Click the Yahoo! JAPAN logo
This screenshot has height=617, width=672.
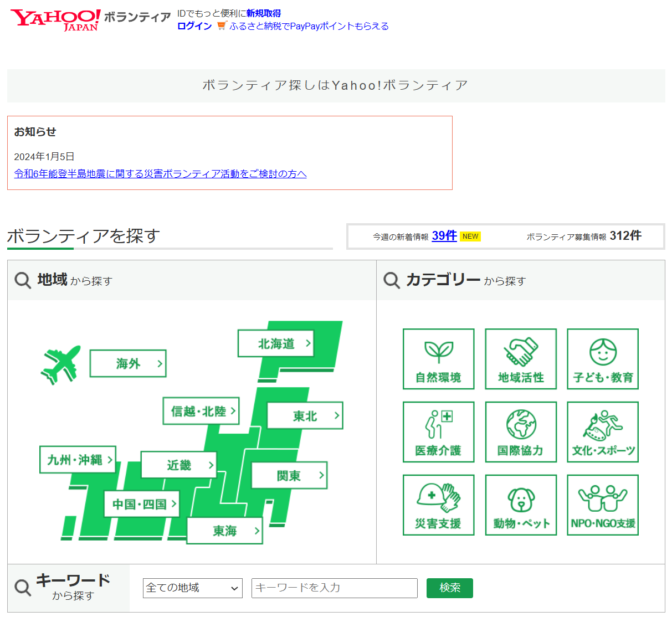pyautogui.click(x=55, y=19)
